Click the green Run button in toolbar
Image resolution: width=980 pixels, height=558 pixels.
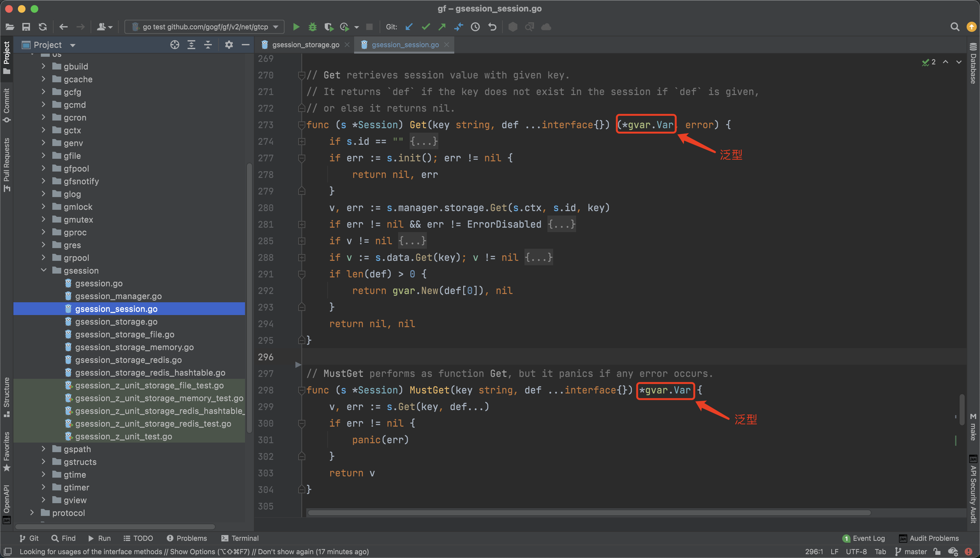point(296,27)
